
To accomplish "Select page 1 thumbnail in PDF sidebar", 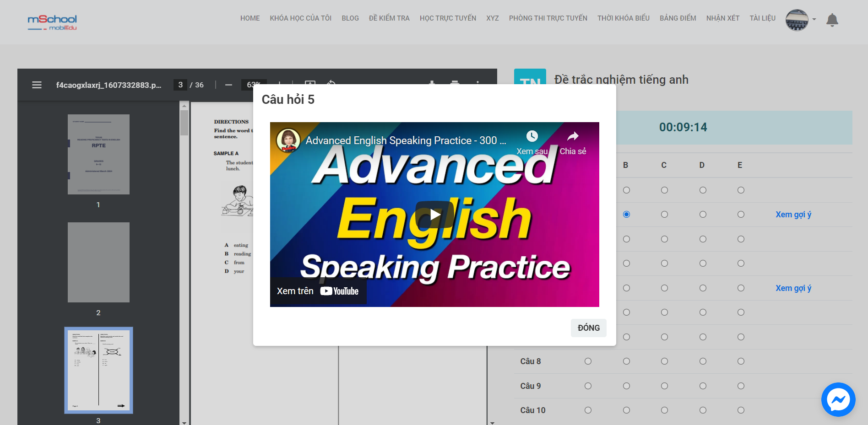I will 98,154.
